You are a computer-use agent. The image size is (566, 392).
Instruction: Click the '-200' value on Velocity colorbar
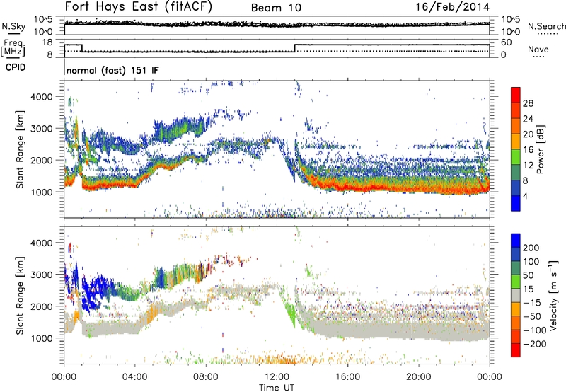tap(533, 344)
